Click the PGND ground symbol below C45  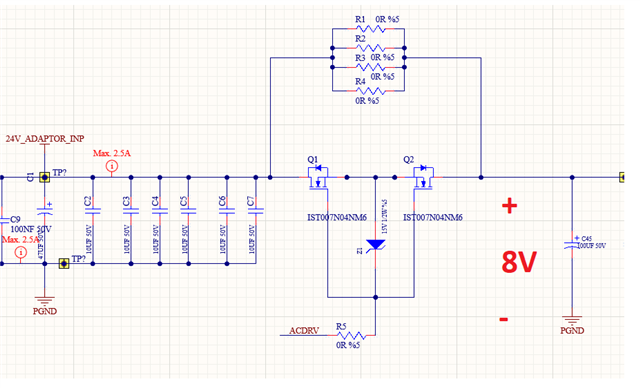click(572, 321)
